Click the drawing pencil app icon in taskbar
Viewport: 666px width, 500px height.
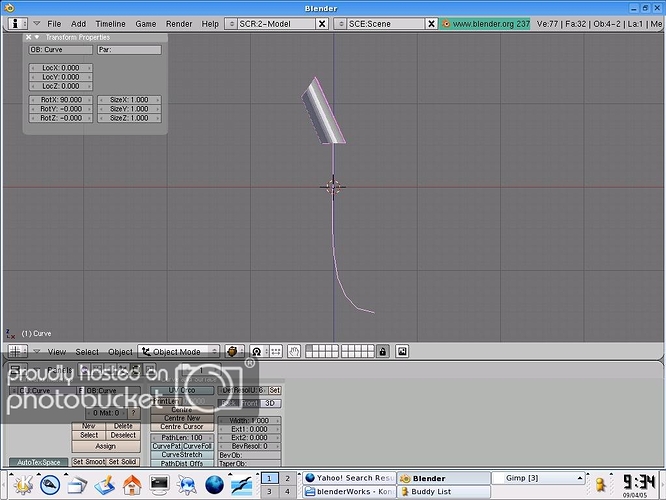(104, 485)
